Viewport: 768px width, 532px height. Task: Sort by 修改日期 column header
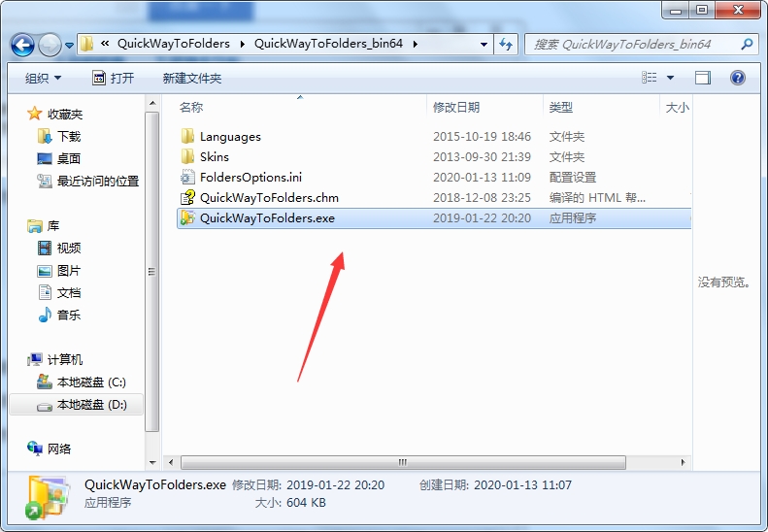click(456, 107)
